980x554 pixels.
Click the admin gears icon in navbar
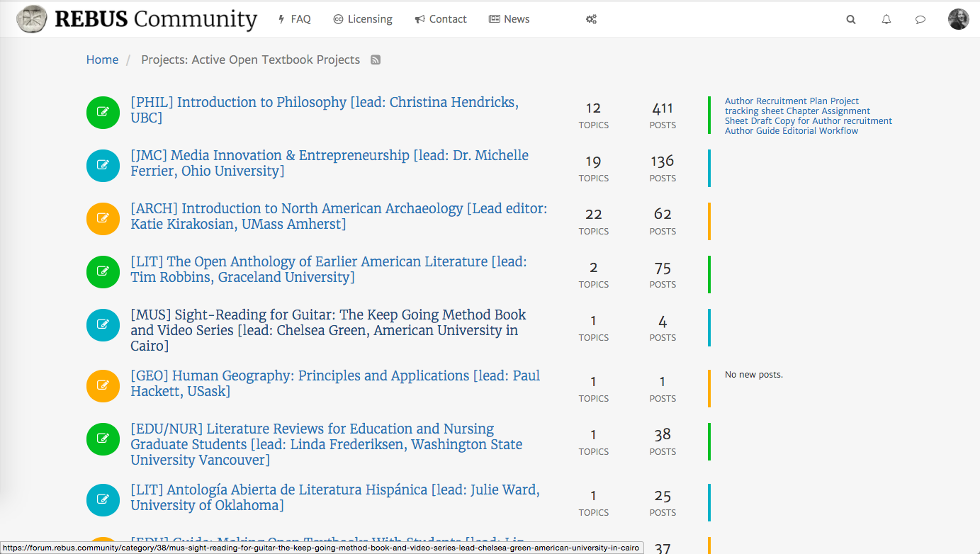(591, 19)
